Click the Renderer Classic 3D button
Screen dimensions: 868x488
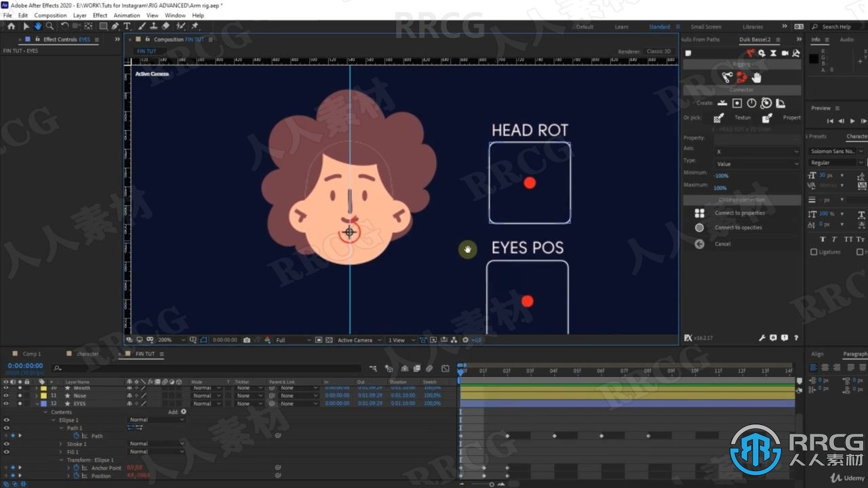coord(658,52)
